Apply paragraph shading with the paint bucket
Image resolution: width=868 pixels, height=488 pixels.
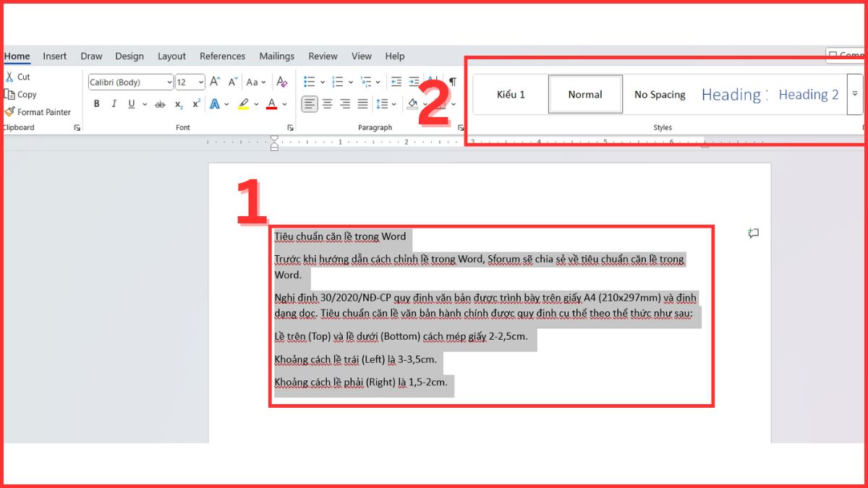[x=412, y=104]
